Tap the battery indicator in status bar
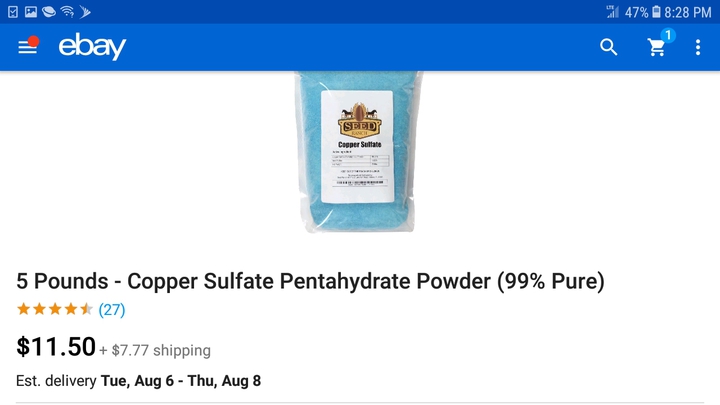 click(x=656, y=12)
